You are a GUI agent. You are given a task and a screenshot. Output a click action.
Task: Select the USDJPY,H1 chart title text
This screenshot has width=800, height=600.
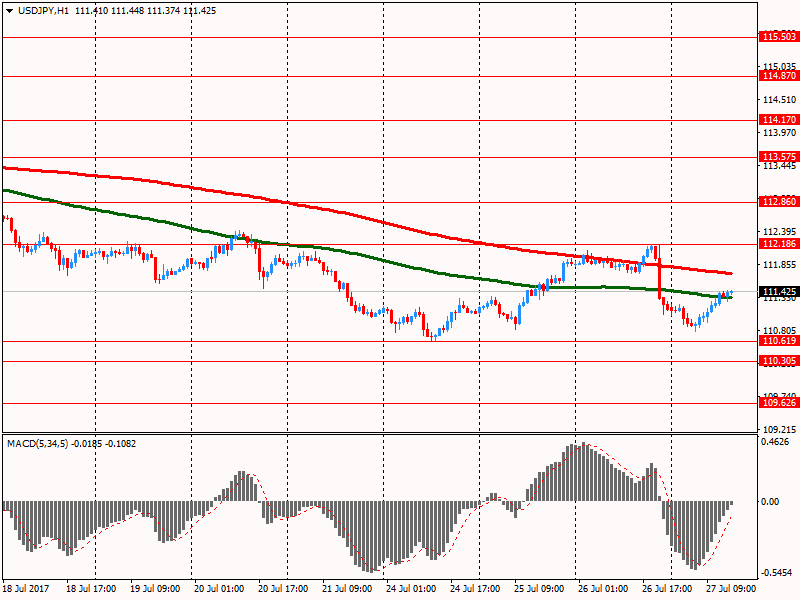(x=43, y=11)
